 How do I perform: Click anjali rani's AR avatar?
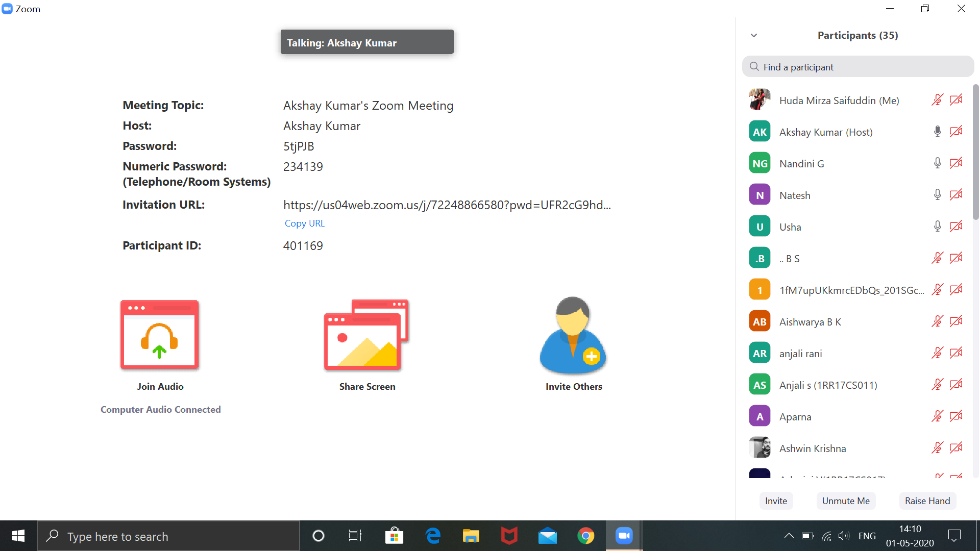(x=759, y=353)
